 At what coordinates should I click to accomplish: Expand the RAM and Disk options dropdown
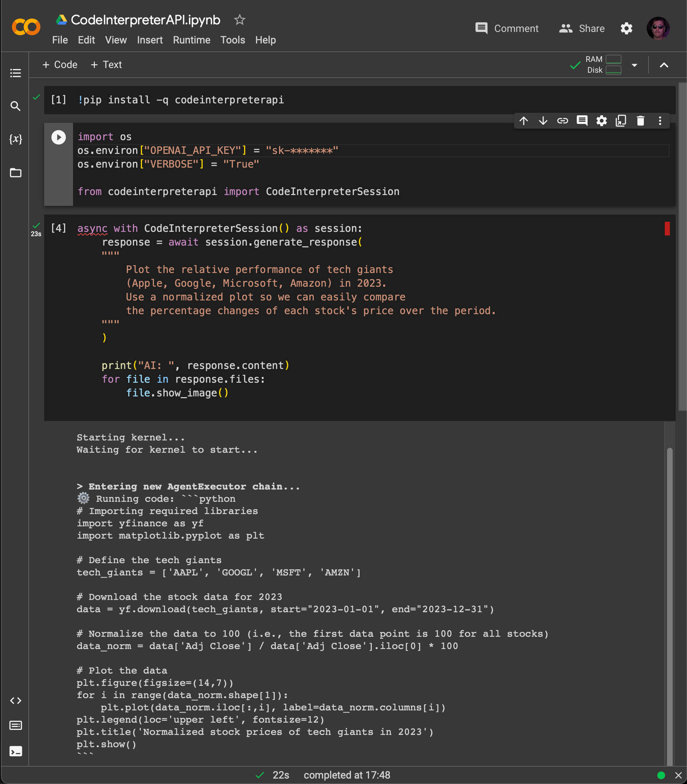click(634, 65)
